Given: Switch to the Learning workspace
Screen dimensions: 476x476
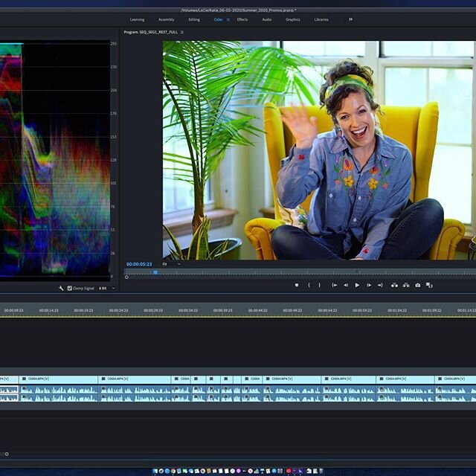Looking at the screenshot, I should tap(137, 19).
